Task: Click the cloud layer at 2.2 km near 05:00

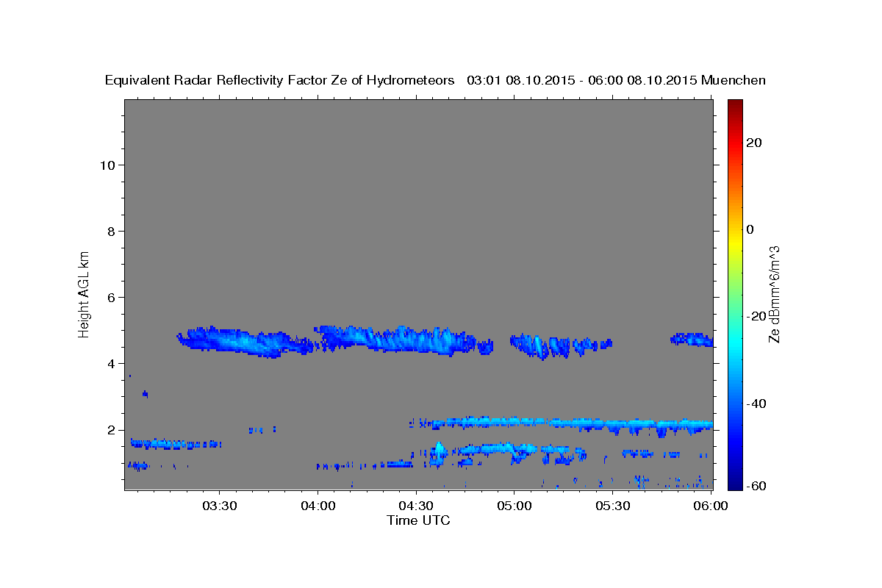Action: [562, 424]
